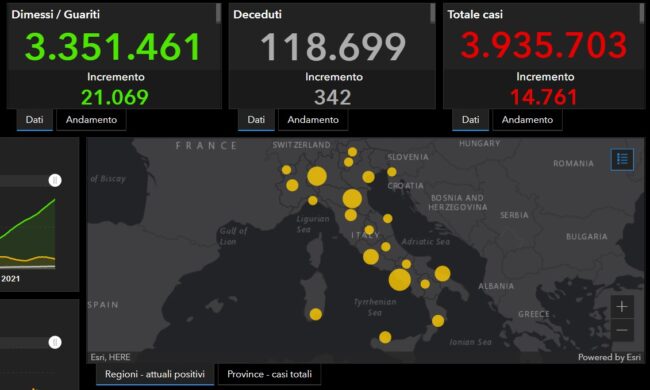
Task: Switch to Andamento tab under Totale casi
Action: tap(527, 120)
